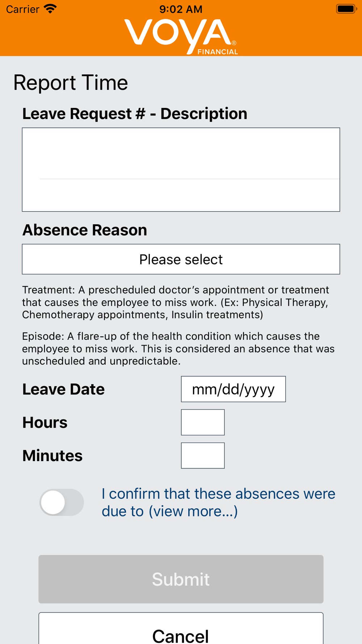Screen dimensions: 362x644
Task: Open 'I confirm that these absences' view more link
Action: tap(218, 502)
